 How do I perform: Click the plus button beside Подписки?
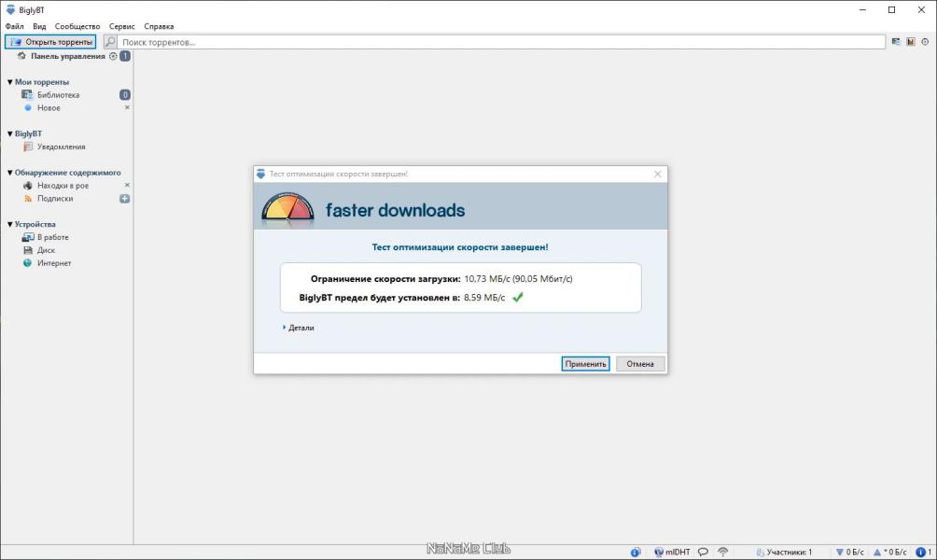pos(125,199)
